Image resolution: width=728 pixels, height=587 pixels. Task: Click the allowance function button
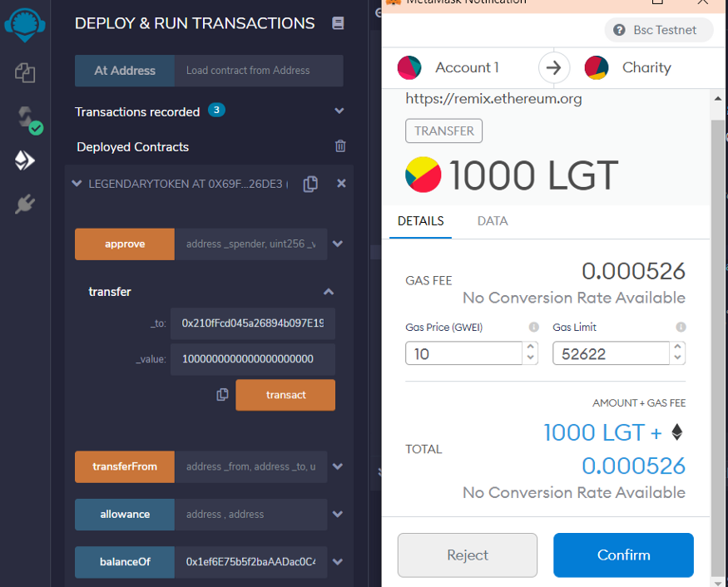[x=125, y=515]
